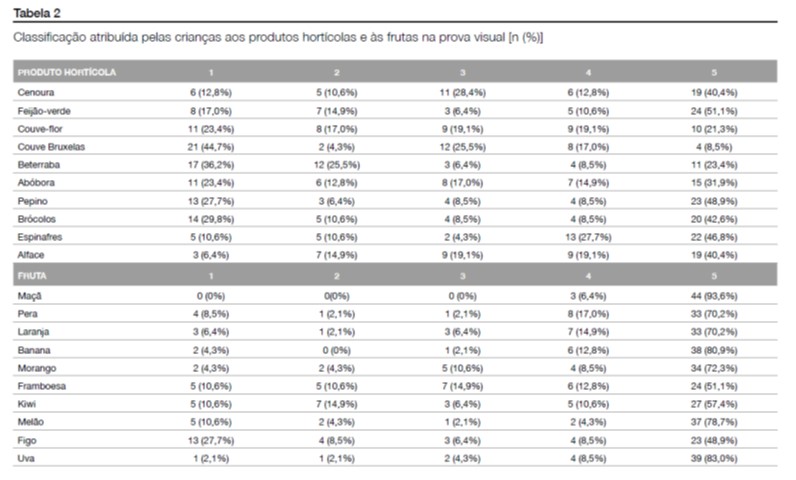Click the 'Espinafres' row label

pos(42,237)
